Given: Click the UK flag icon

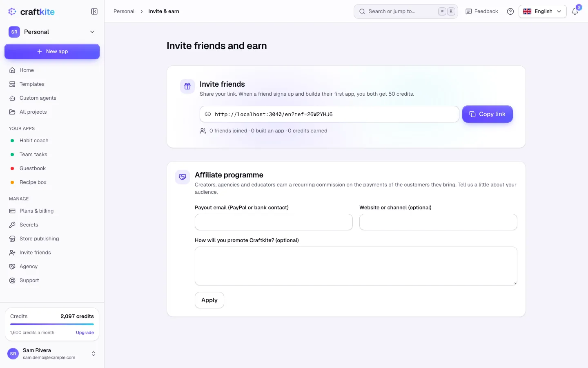Looking at the screenshot, I should pyautogui.click(x=527, y=11).
